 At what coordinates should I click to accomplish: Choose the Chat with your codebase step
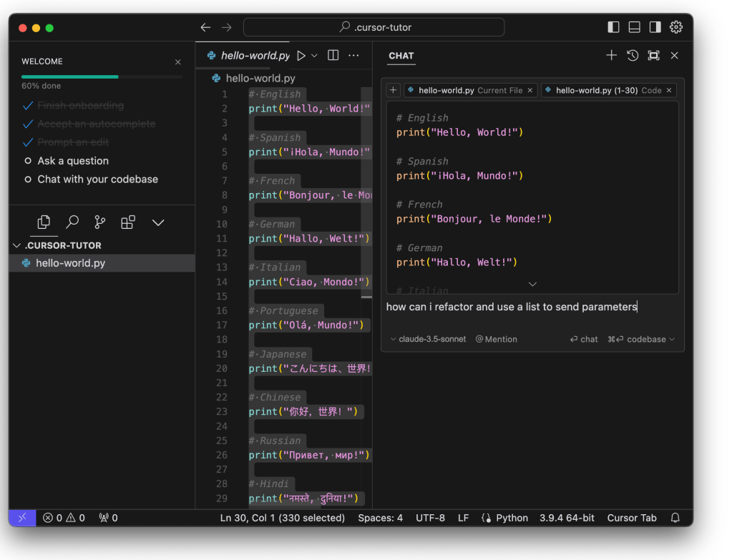point(97,180)
